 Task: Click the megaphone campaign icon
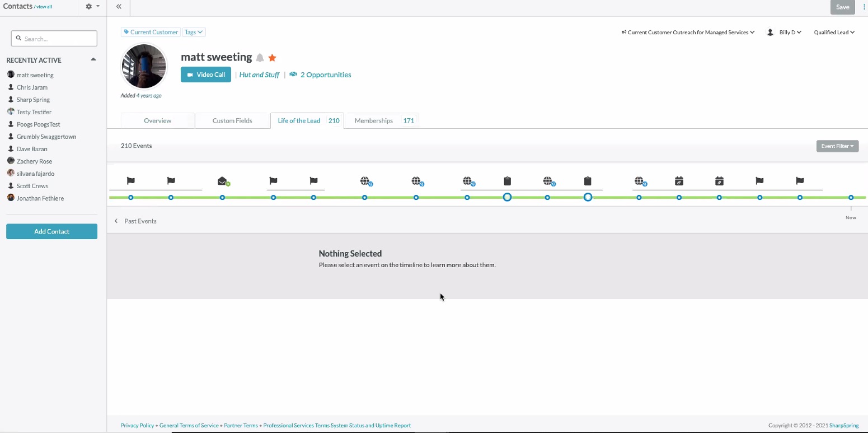pyautogui.click(x=624, y=32)
